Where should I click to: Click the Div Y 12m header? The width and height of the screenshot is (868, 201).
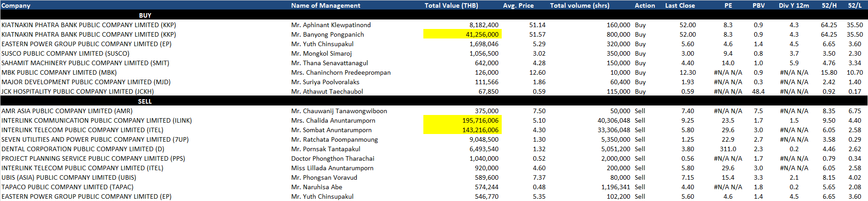(794, 5)
